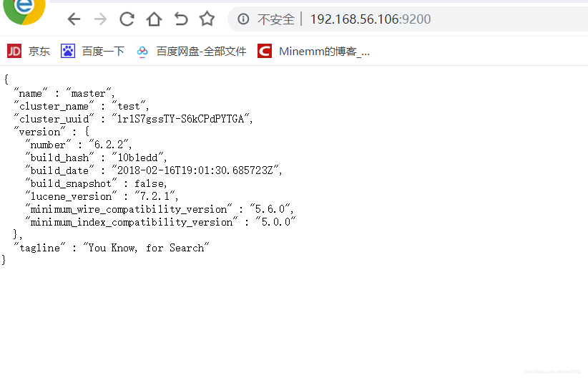This screenshot has height=381, width=588.
Task: Click the browser forward arrow
Action: coord(100,19)
